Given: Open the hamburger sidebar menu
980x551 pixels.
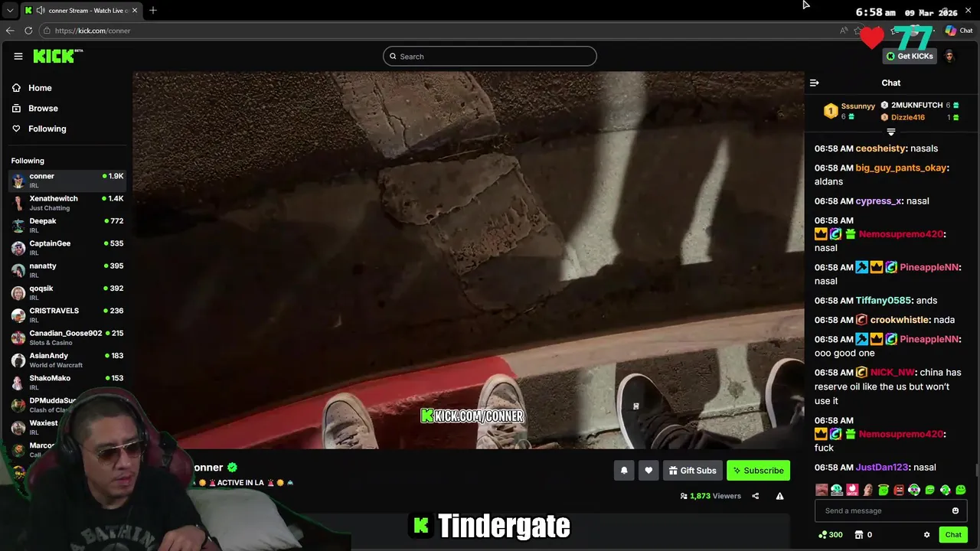Looking at the screenshot, I should click(18, 56).
